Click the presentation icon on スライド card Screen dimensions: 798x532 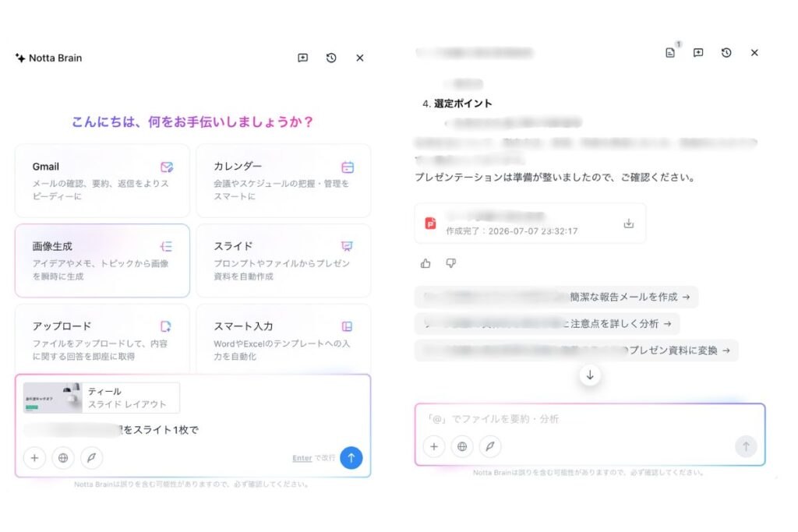point(347,247)
